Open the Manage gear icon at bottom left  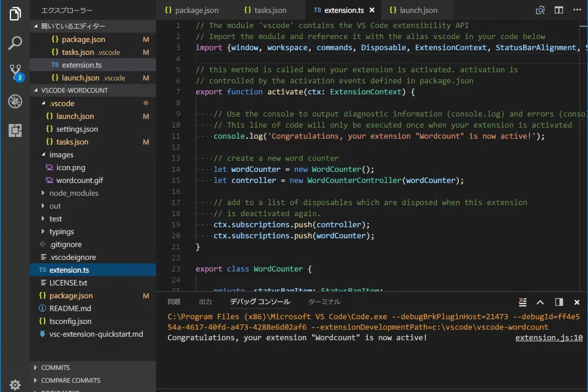15,385
